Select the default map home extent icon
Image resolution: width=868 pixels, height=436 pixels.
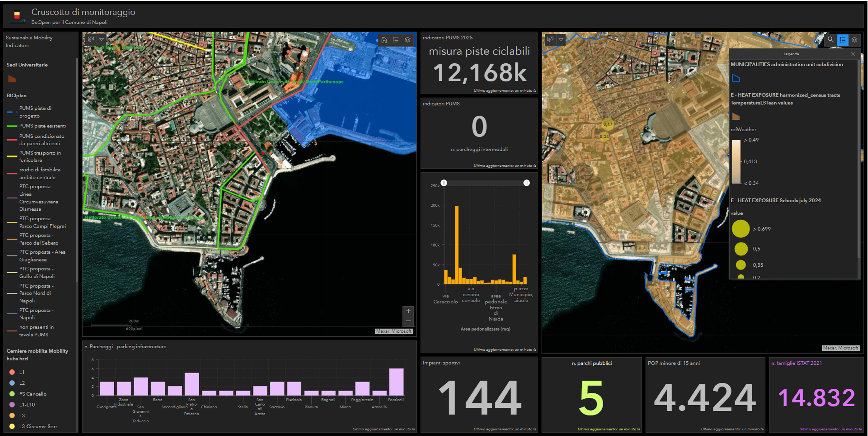click(384, 40)
